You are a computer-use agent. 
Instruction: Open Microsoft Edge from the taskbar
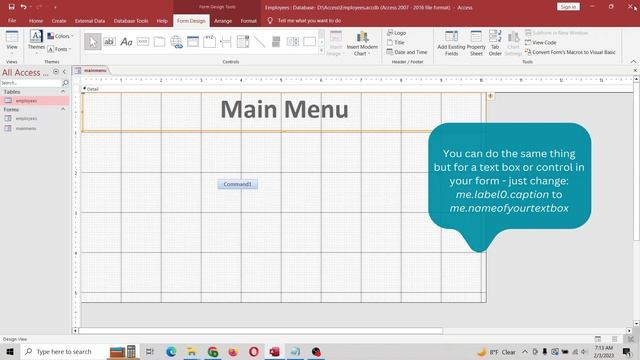(x=171, y=351)
